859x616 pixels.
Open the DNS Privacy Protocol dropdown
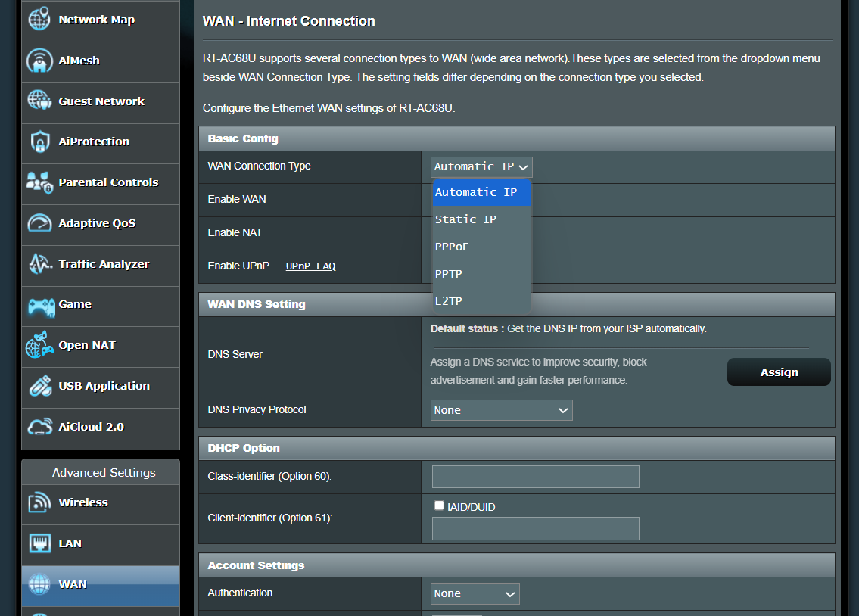pyautogui.click(x=501, y=410)
